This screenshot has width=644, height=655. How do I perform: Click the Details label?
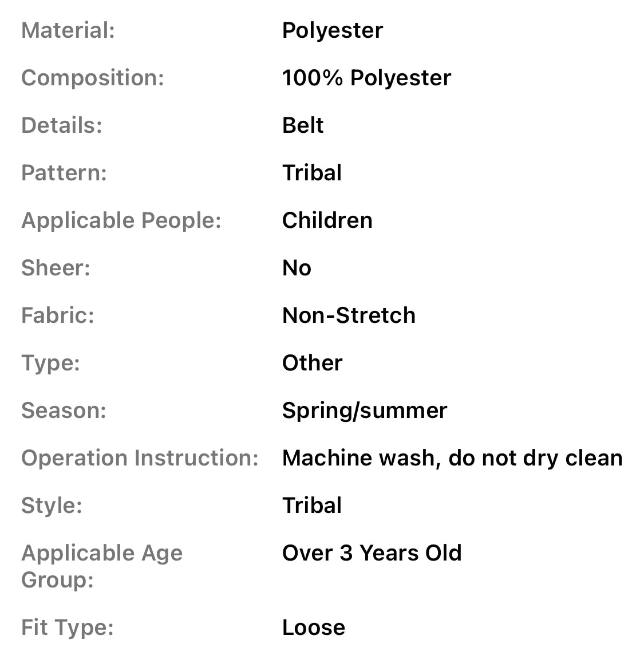tap(62, 125)
